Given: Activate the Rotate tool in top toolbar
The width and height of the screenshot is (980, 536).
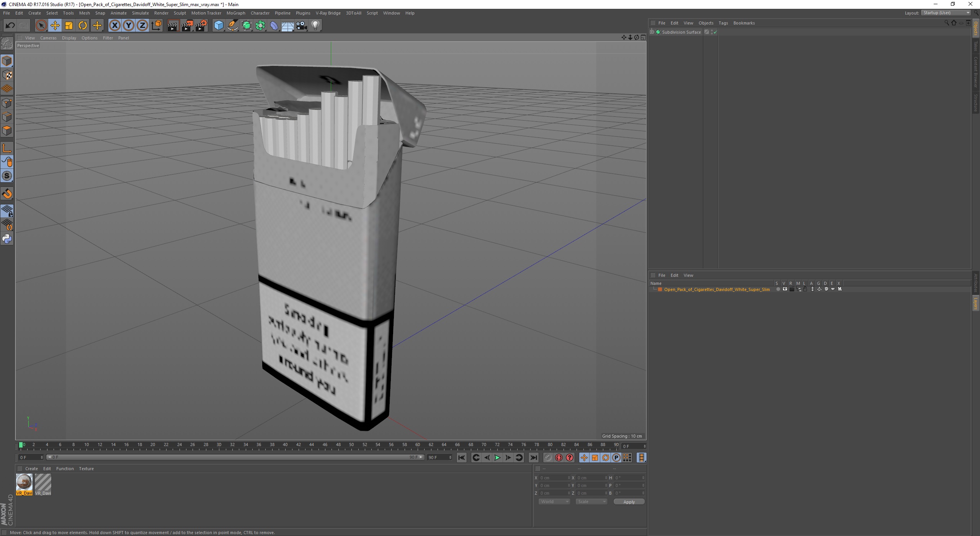Looking at the screenshot, I should pyautogui.click(x=83, y=26).
